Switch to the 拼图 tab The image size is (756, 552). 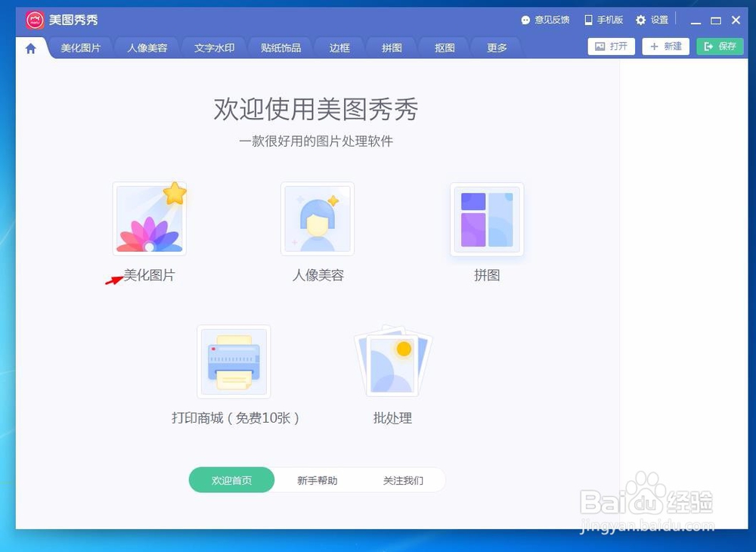pos(392,48)
